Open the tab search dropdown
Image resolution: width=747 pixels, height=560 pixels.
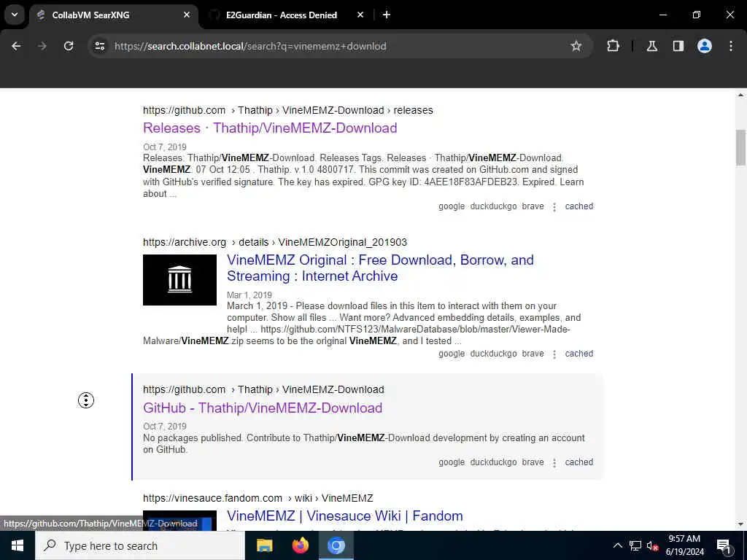click(x=15, y=15)
